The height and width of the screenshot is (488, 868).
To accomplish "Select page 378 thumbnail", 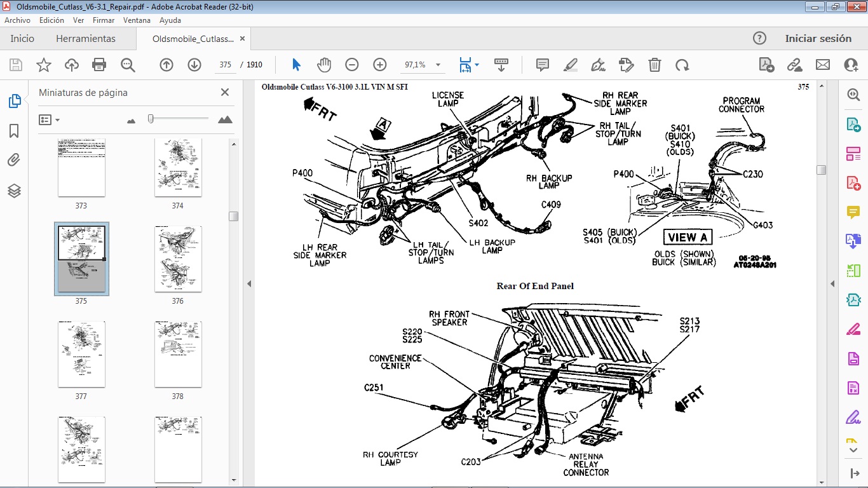I will tap(178, 354).
